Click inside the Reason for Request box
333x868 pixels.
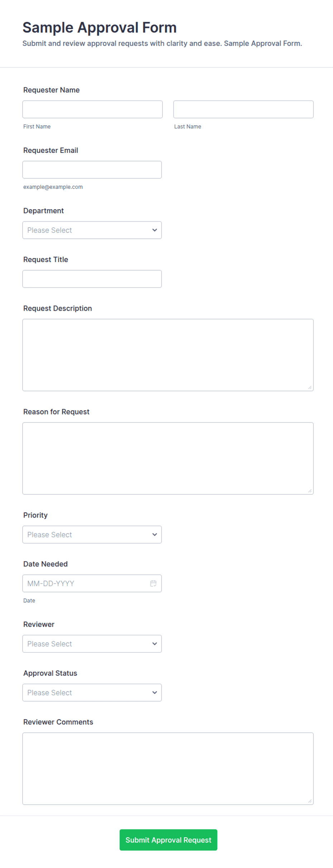168,459
